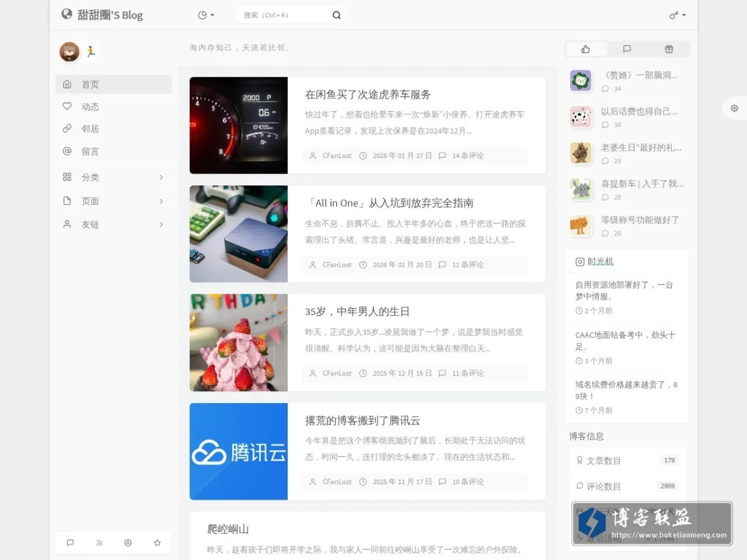Viewport: 747px width, 560px height.
Task: Open post 撂荒的博客搬到了腾讯云
Action: (362, 421)
